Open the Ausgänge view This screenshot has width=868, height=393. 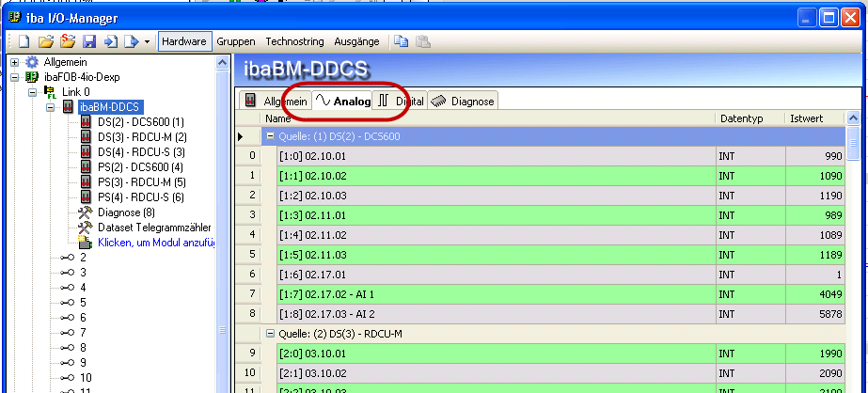tap(357, 41)
